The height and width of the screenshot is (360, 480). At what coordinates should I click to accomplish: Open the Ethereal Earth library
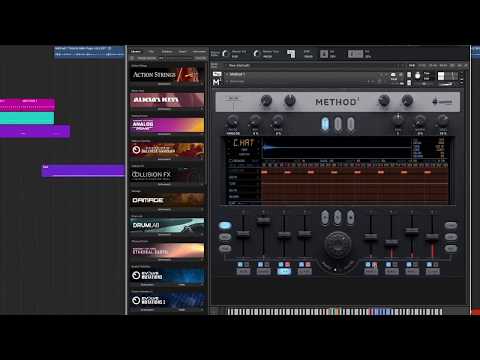tap(167, 250)
